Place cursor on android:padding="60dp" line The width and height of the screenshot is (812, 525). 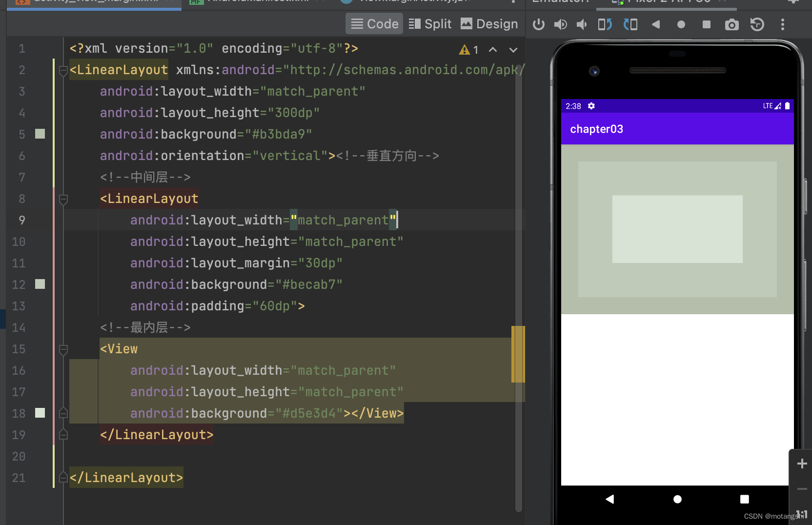tap(217, 306)
